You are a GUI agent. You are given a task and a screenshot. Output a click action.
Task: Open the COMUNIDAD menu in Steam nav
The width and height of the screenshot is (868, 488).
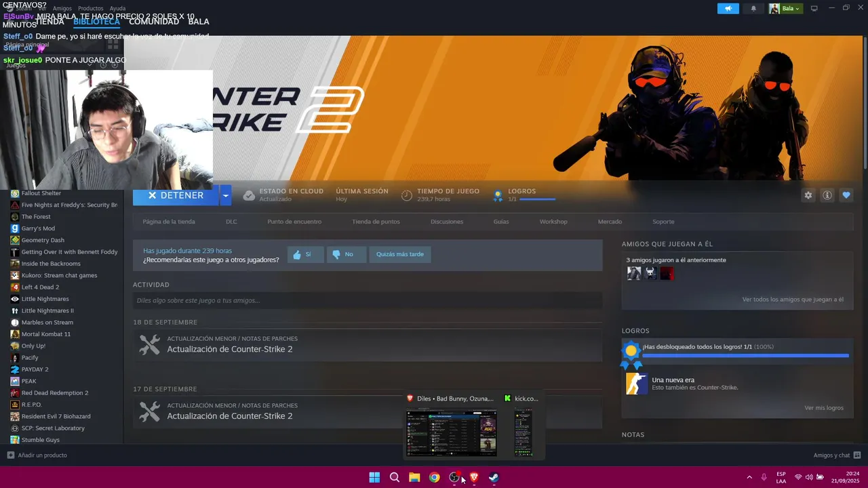pos(154,22)
